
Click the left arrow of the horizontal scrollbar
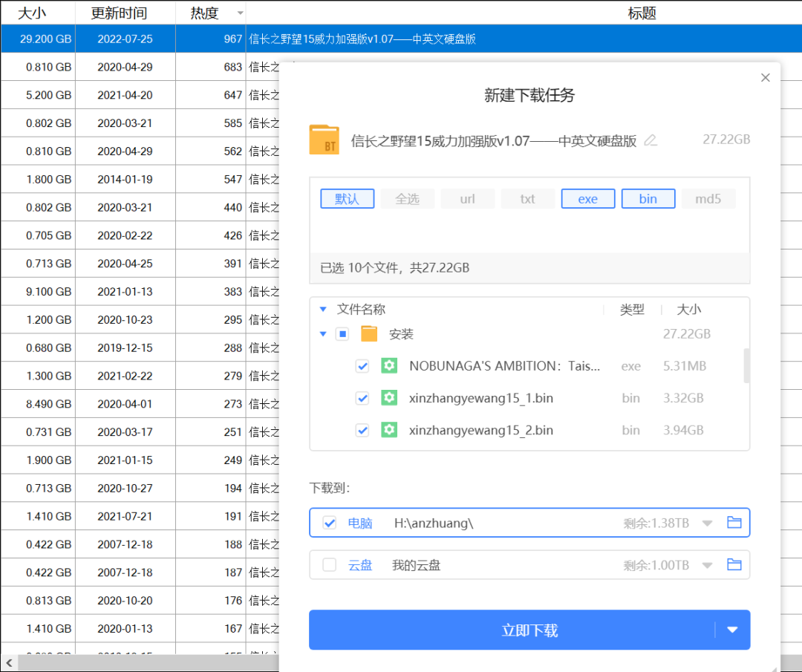point(9,663)
